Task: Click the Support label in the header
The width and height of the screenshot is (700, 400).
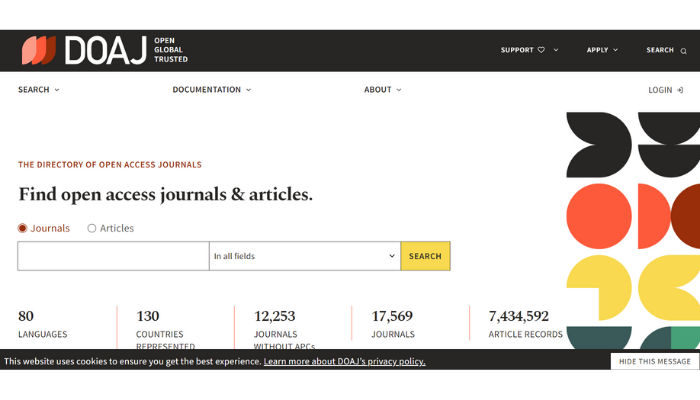Action: click(x=517, y=50)
